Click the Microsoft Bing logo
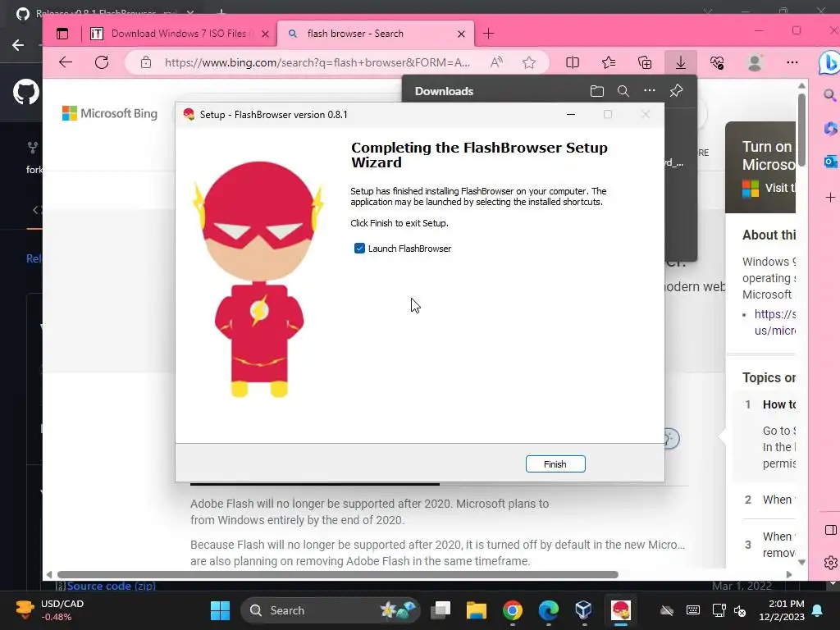840x630 pixels. (110, 113)
